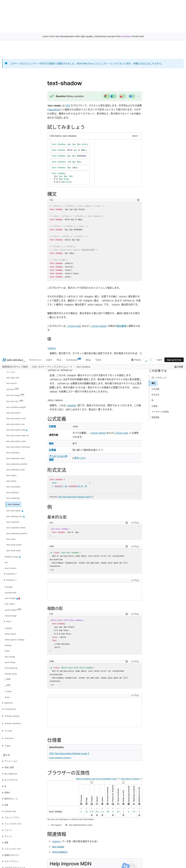Expand the Baseline Widely available details chevron
The height and width of the screenshot is (868, 186).
[138, 96]
